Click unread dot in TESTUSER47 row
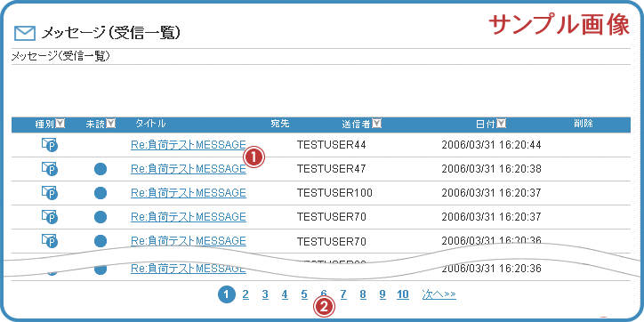This screenshot has width=644, height=322. point(101,169)
